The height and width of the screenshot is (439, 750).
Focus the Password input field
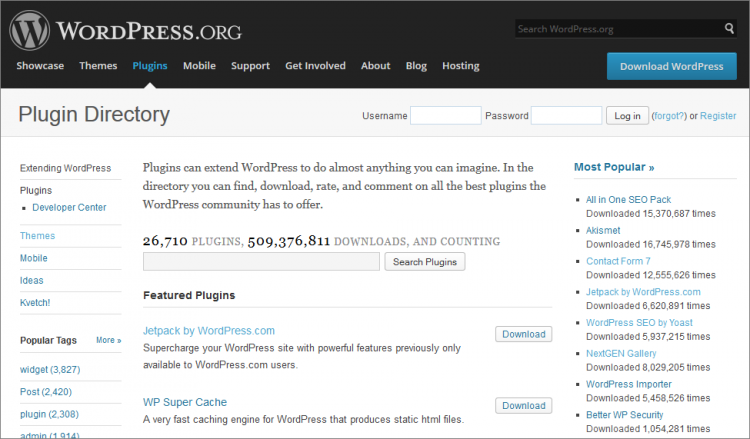(566, 116)
